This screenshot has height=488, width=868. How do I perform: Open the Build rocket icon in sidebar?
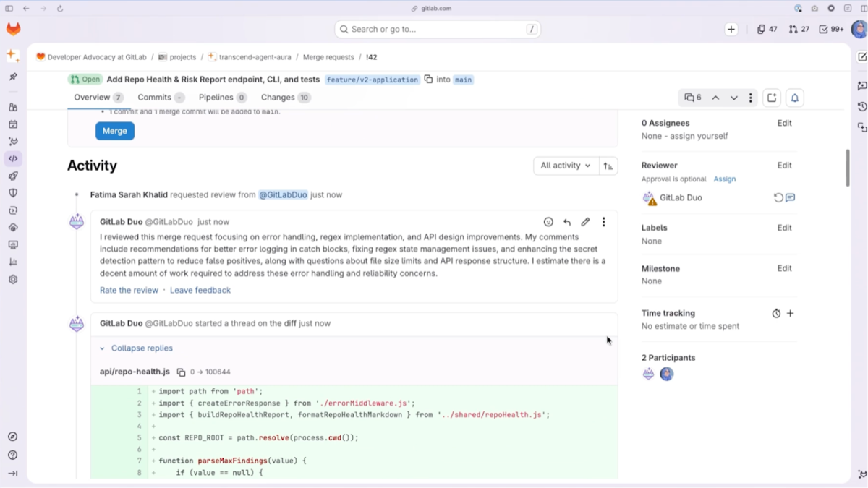click(x=12, y=176)
